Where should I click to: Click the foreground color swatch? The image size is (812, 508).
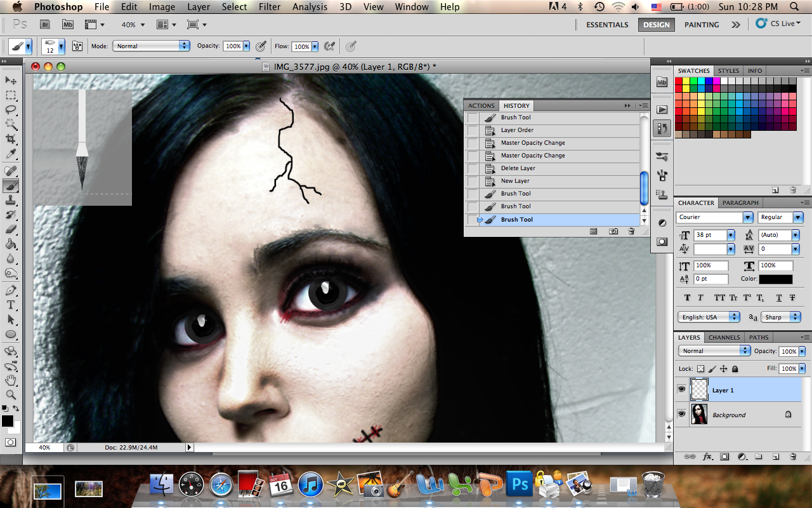coord(8,421)
